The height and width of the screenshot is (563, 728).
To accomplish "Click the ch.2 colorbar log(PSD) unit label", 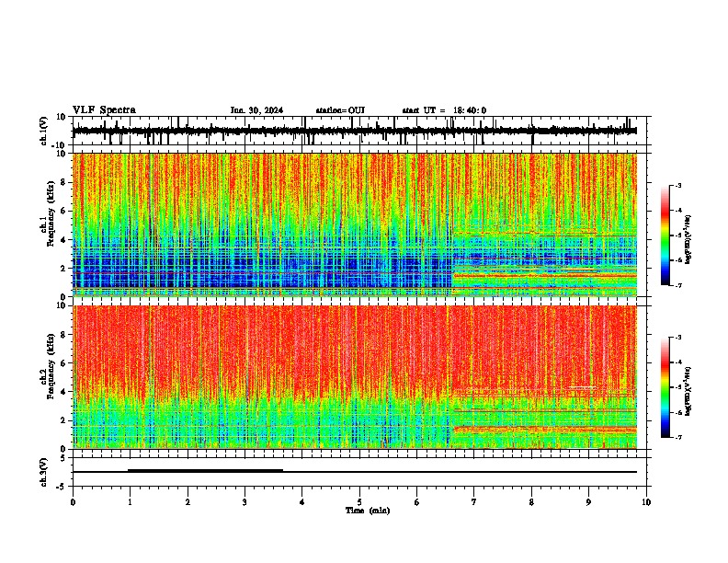I will coord(688,391).
